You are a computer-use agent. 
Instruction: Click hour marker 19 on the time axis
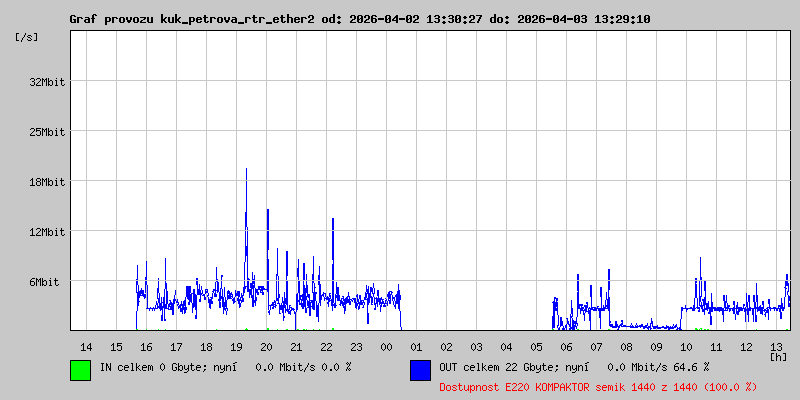[x=236, y=346]
